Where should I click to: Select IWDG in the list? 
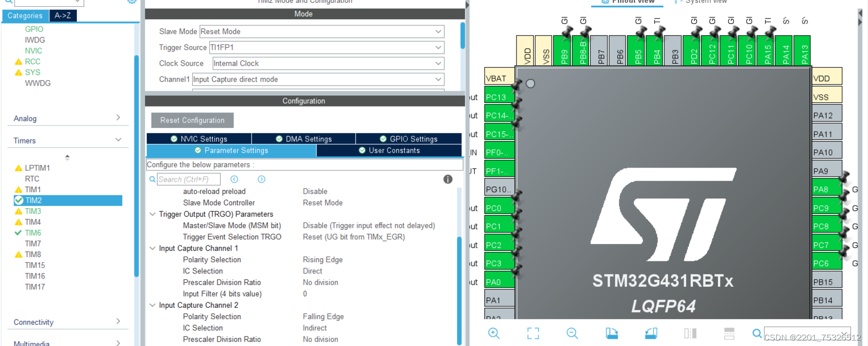point(35,40)
